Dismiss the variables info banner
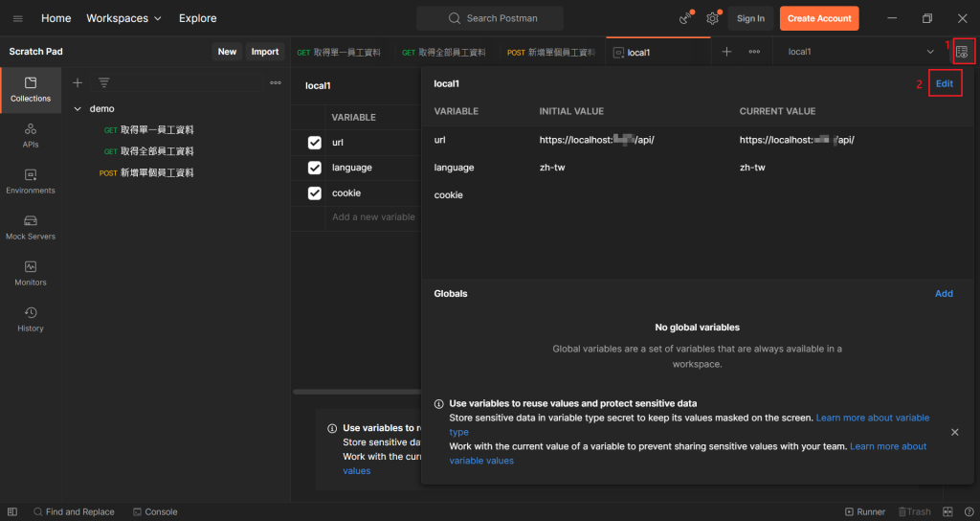 [955, 432]
